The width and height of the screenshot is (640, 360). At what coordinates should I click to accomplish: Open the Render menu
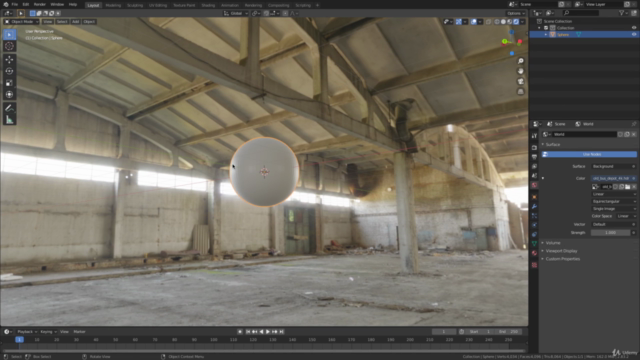pos(40,4)
